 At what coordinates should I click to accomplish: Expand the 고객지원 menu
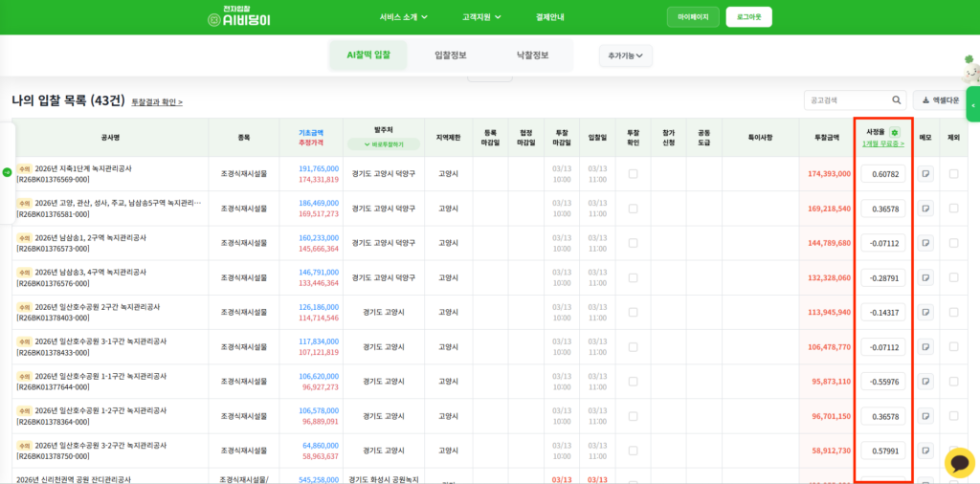[x=482, y=17]
